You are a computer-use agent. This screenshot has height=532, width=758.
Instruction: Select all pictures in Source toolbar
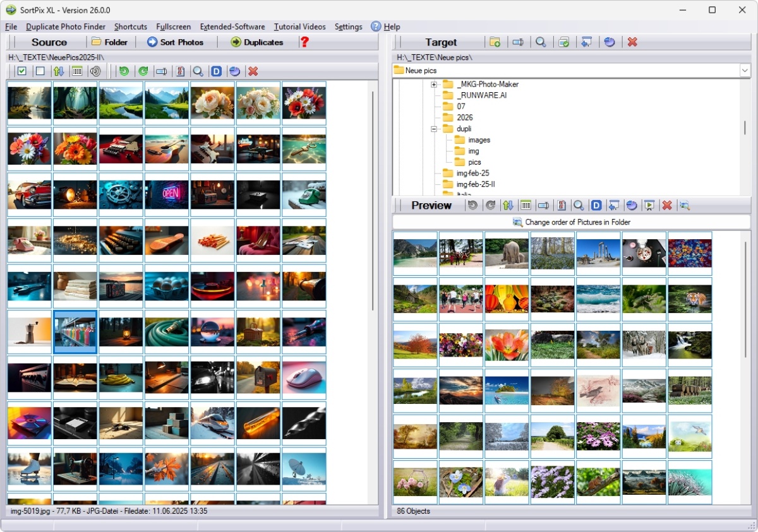point(22,71)
